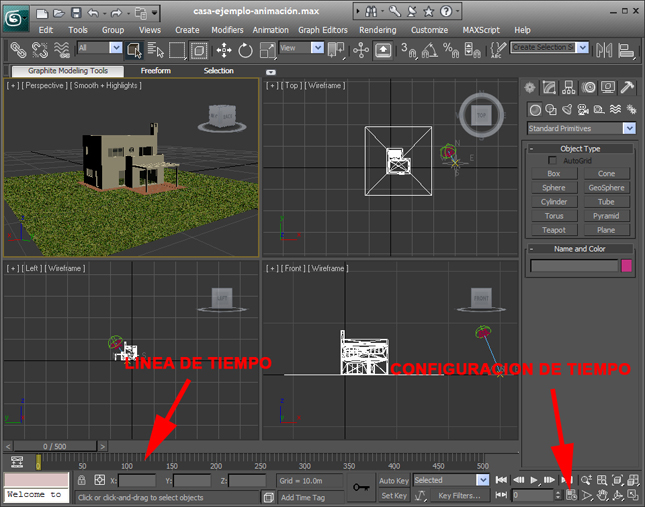645x507 pixels.
Task: Choose the Select and Move tool
Action: 223,49
